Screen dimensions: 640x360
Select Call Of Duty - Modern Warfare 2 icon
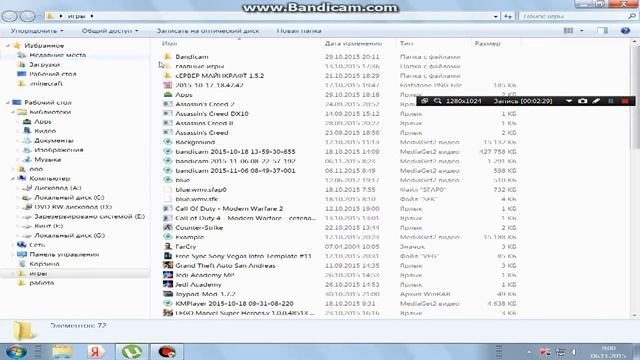coord(167,208)
